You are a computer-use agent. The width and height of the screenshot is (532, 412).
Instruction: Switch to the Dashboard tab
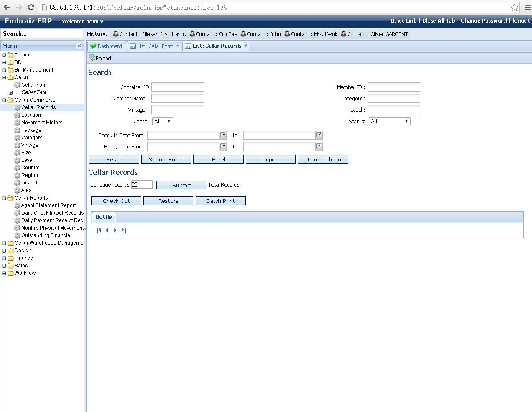tap(106, 46)
